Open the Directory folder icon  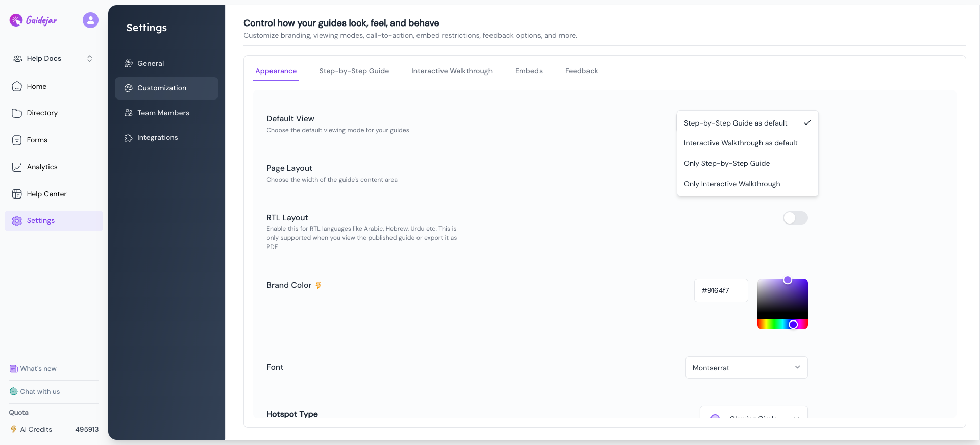[x=17, y=113]
